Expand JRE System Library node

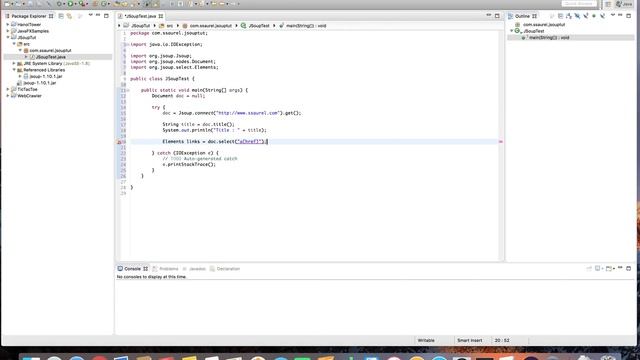click(x=14, y=64)
